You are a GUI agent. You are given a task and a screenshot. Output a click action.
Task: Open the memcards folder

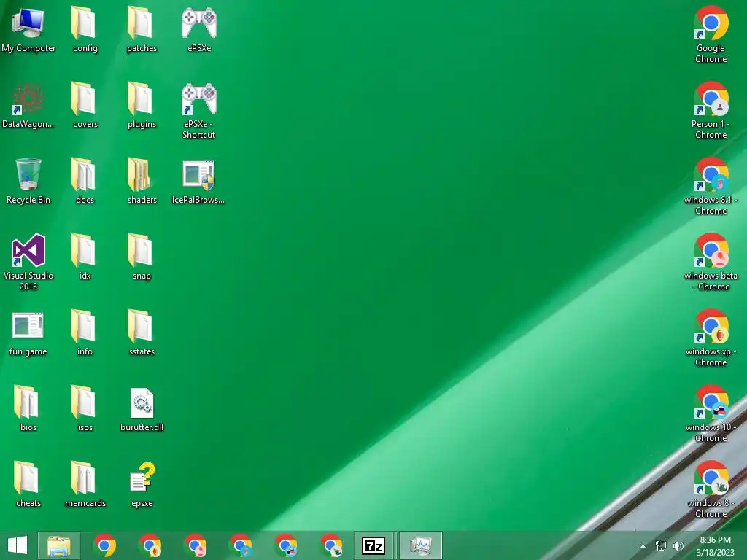(x=85, y=485)
